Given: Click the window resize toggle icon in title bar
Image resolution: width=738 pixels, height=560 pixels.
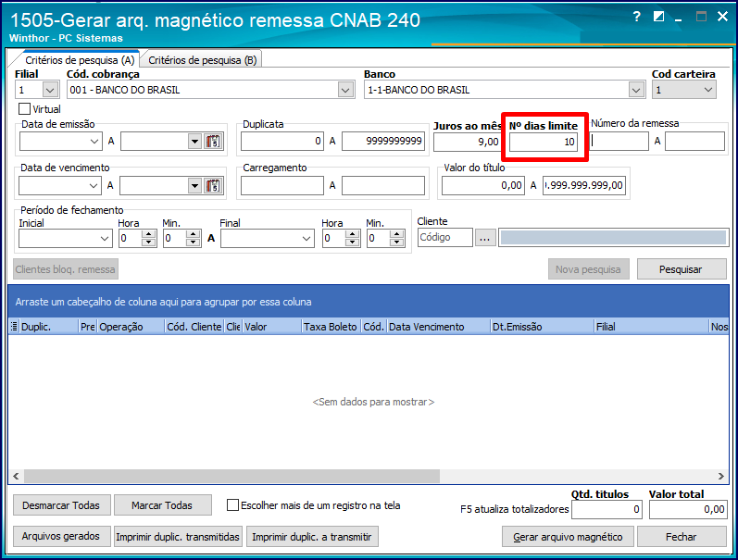Looking at the screenshot, I should pyautogui.click(x=658, y=17).
